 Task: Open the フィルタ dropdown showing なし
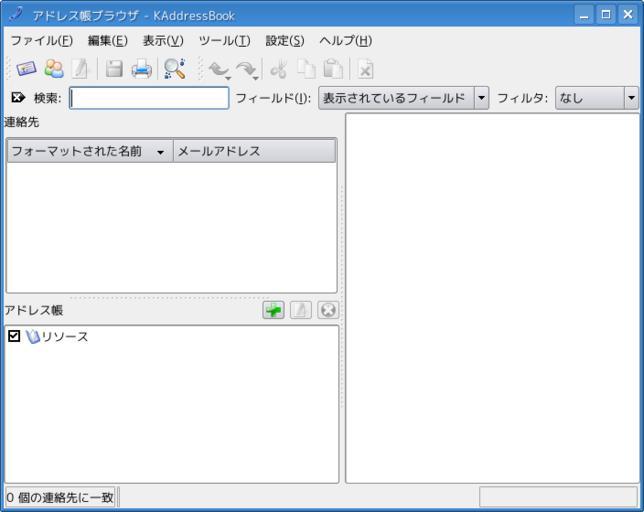pyautogui.click(x=596, y=98)
